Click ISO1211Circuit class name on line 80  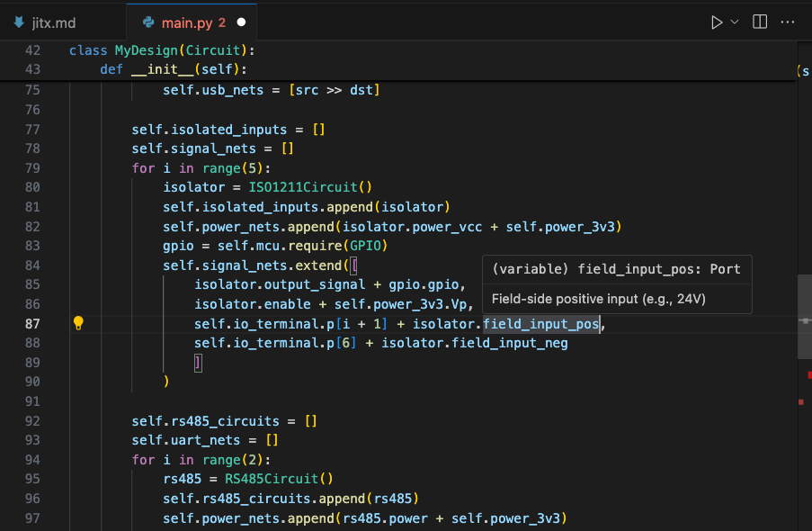[306, 187]
